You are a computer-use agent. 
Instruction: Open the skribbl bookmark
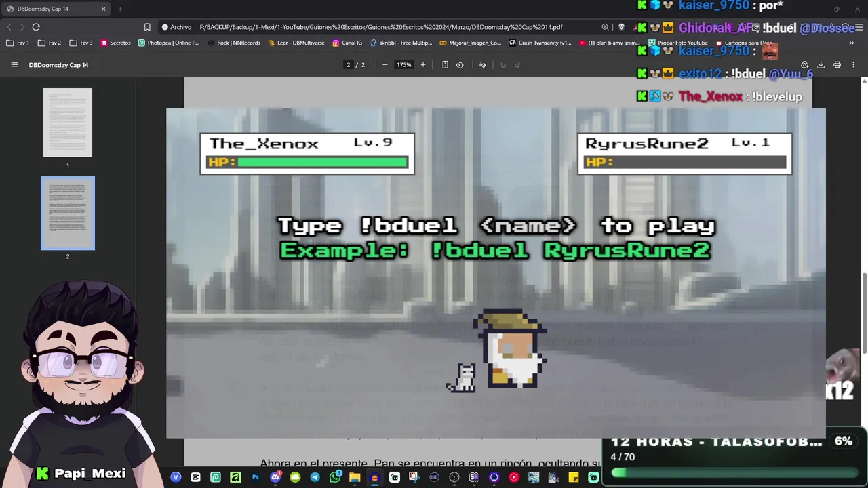[401, 43]
